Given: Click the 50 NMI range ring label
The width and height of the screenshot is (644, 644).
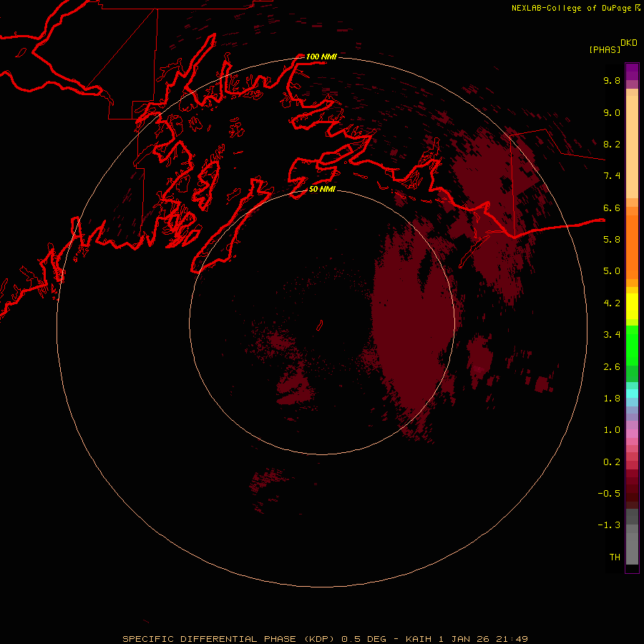Looking at the screenshot, I should click(322, 189).
